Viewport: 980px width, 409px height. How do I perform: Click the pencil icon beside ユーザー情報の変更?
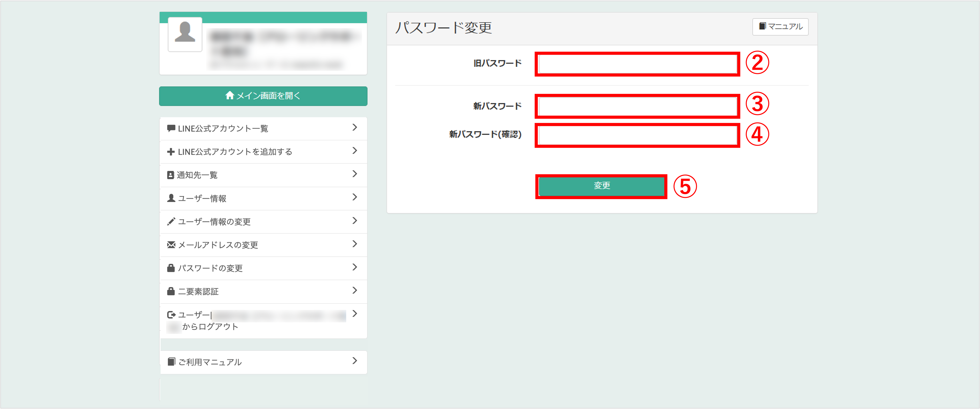tap(171, 222)
